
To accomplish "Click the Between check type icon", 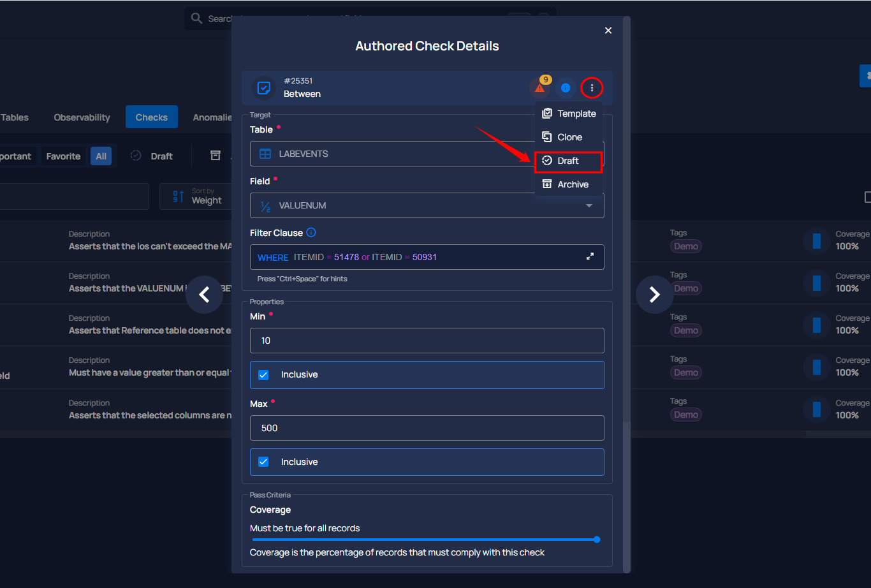I will 263,88.
